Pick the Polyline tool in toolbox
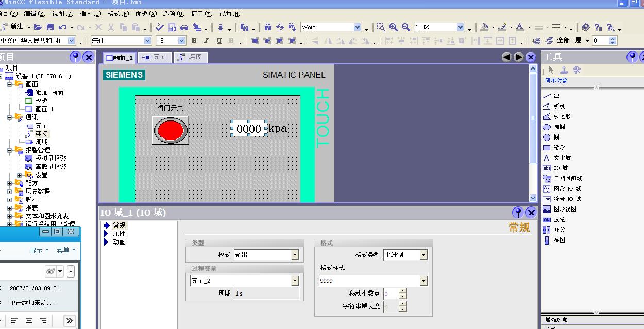 pyautogui.click(x=554, y=106)
